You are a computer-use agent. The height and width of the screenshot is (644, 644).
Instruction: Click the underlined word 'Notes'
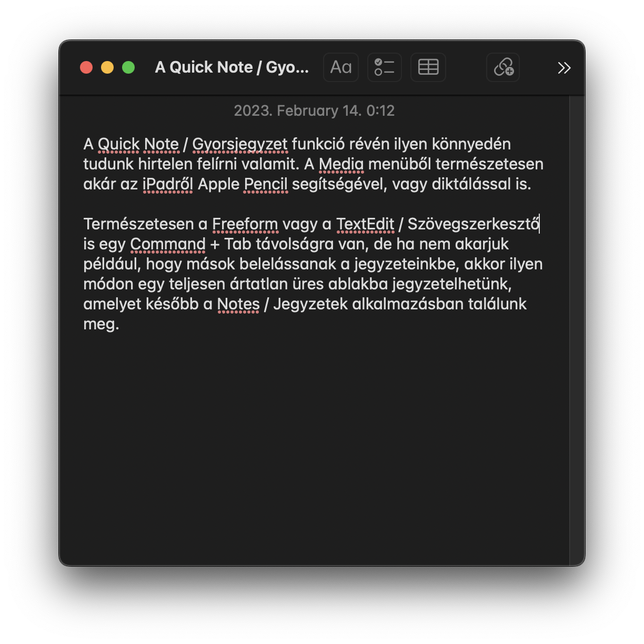point(238,304)
